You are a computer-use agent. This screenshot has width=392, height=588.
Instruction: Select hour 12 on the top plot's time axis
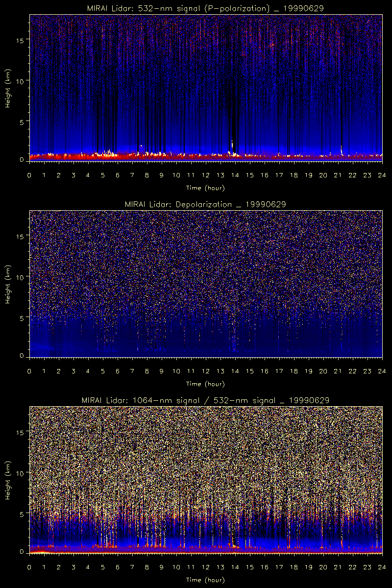tap(205, 175)
